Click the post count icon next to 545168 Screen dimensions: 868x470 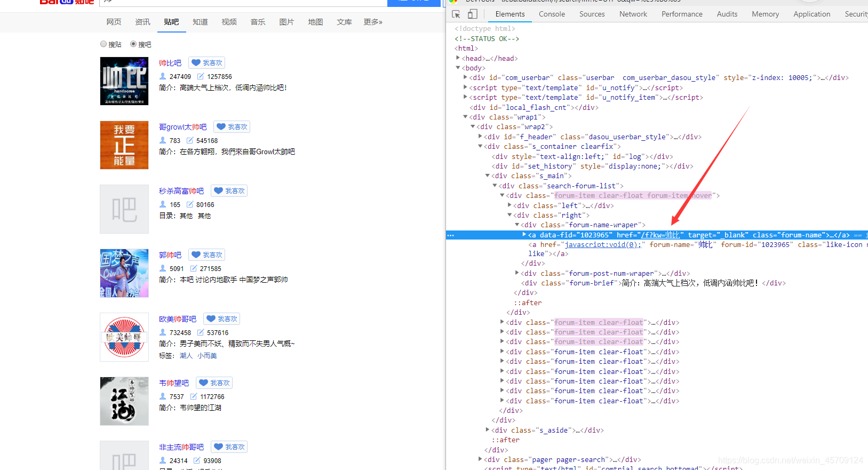pos(189,140)
